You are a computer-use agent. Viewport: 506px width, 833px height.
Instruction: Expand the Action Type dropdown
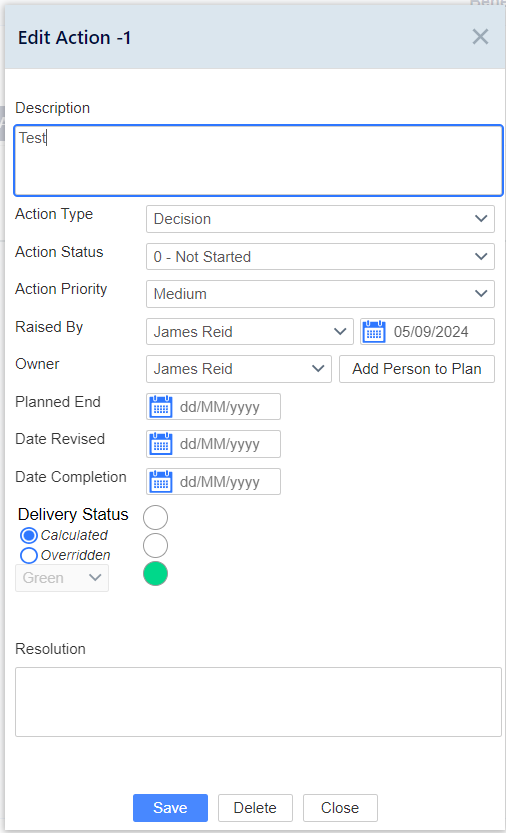320,219
